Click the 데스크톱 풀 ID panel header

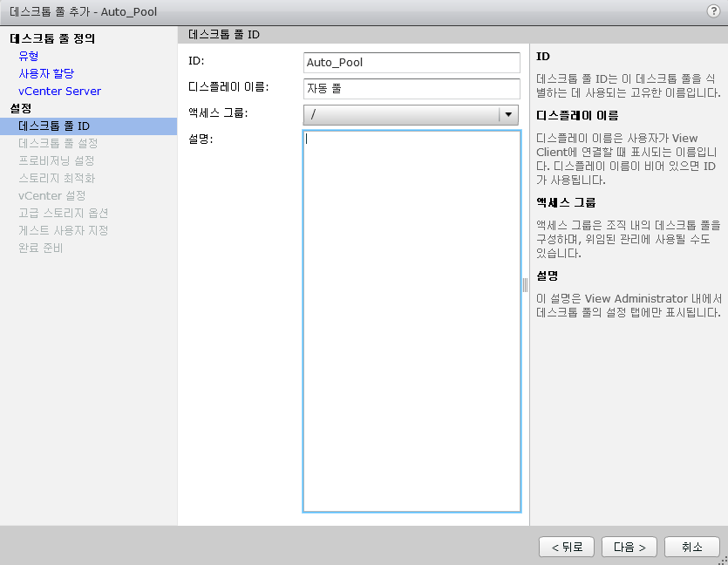(224, 35)
